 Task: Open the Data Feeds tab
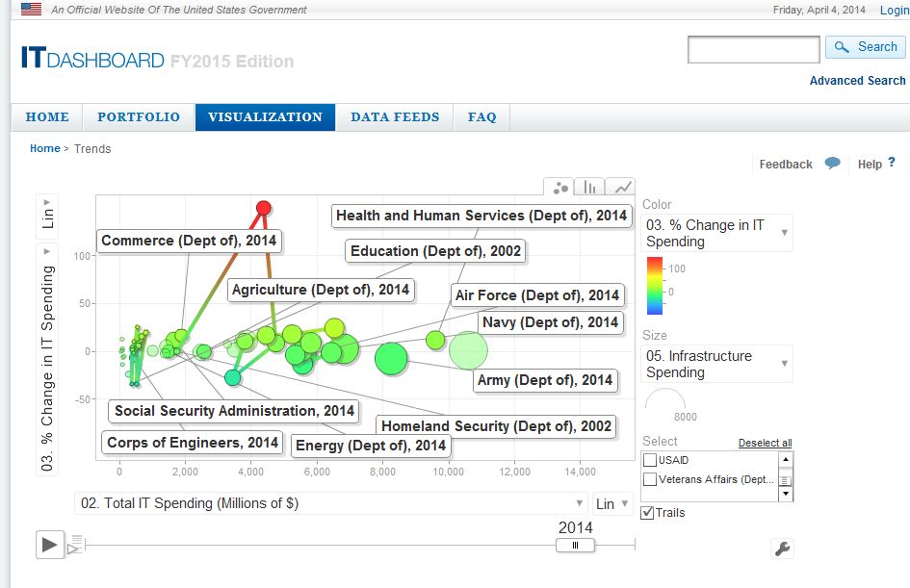(395, 117)
